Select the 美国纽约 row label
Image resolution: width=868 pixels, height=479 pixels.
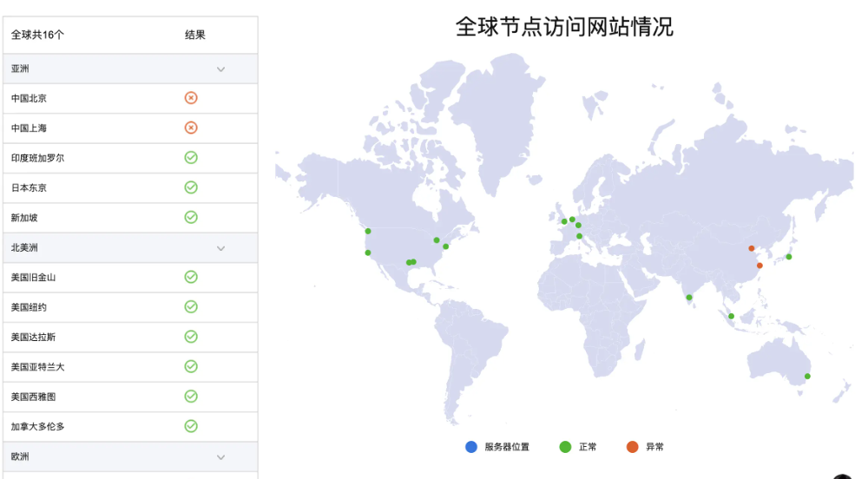tap(29, 307)
